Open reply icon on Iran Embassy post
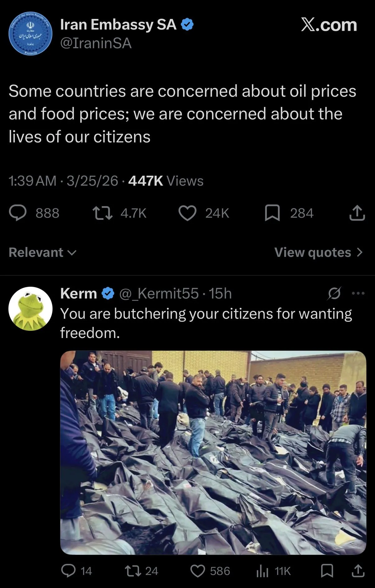375x588 pixels. (x=18, y=213)
